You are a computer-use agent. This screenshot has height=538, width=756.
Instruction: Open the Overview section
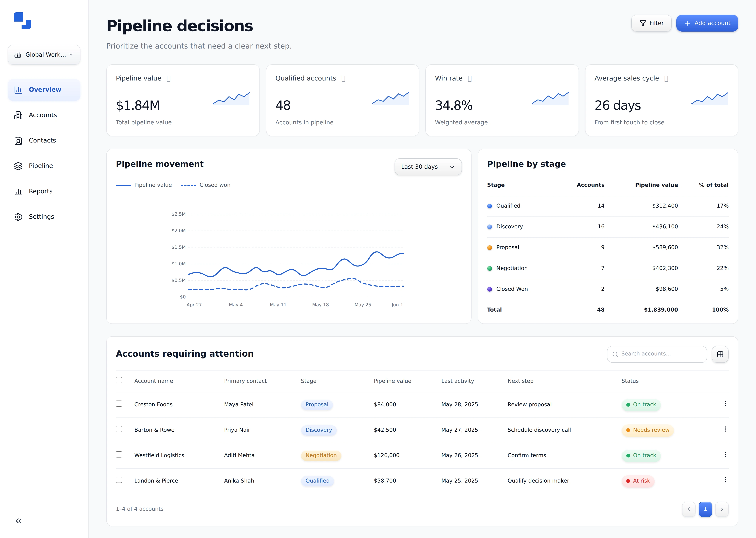44,90
